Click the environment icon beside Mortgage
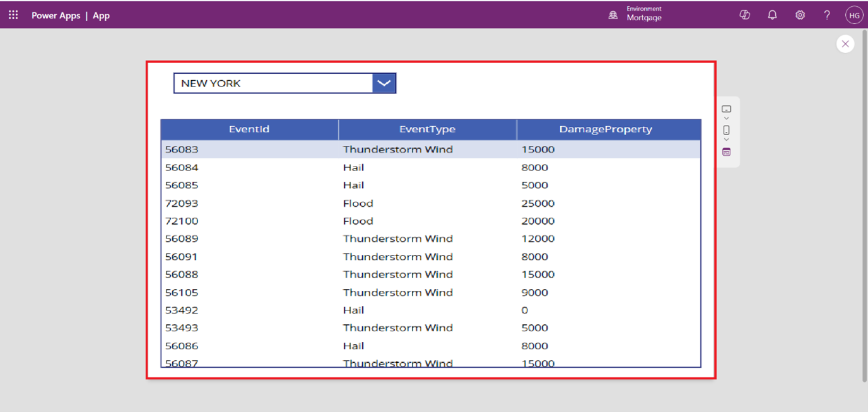Viewport: 868px width, 412px height. coord(613,15)
